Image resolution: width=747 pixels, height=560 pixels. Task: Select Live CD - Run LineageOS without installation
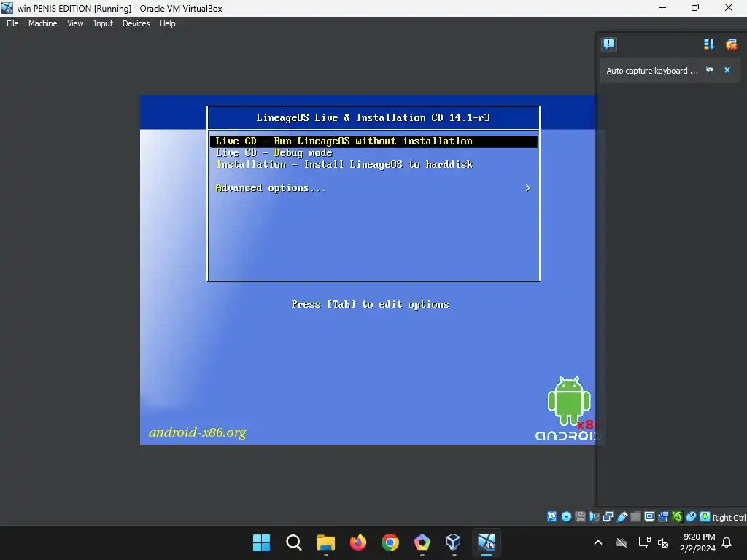[x=373, y=141]
